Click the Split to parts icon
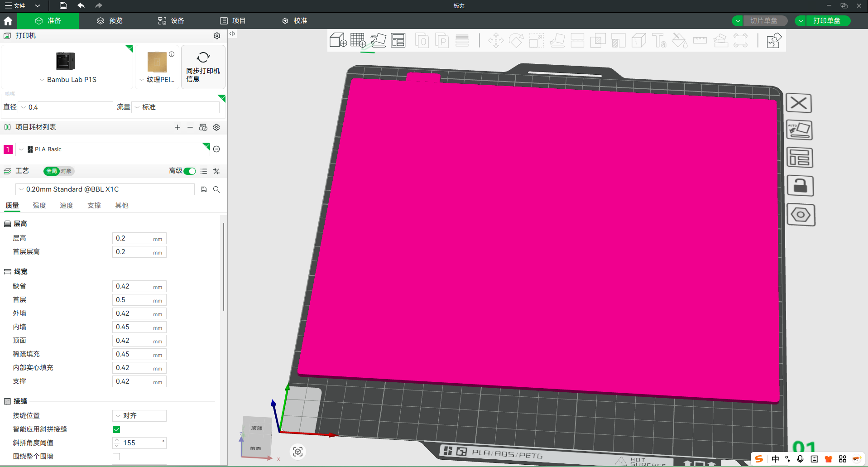868x467 pixels. [441, 40]
